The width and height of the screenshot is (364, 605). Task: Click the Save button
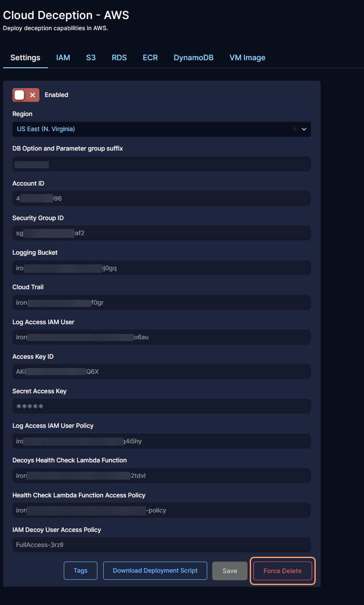229,571
